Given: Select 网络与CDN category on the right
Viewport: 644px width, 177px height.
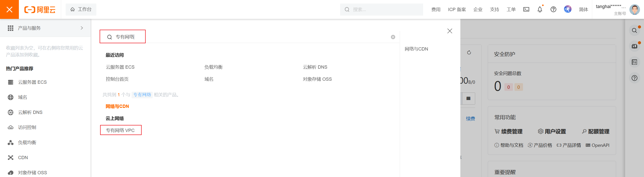Looking at the screenshot, I should (x=416, y=49).
